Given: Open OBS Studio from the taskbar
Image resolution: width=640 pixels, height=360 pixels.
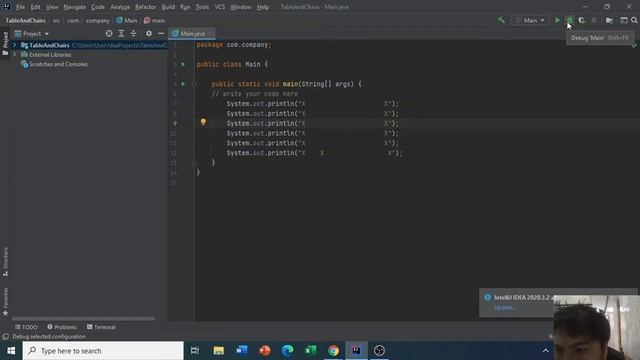Looking at the screenshot, I should click(x=379, y=351).
